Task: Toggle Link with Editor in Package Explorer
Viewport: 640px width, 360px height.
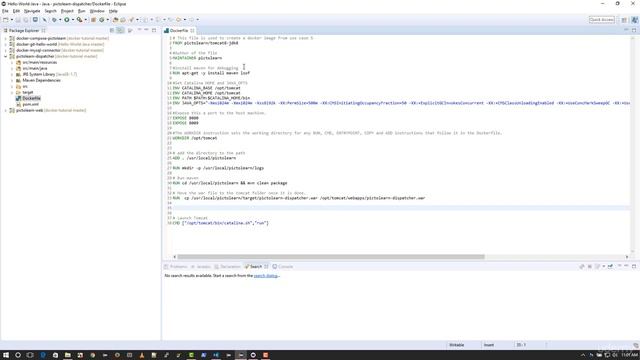Action: (x=120, y=30)
